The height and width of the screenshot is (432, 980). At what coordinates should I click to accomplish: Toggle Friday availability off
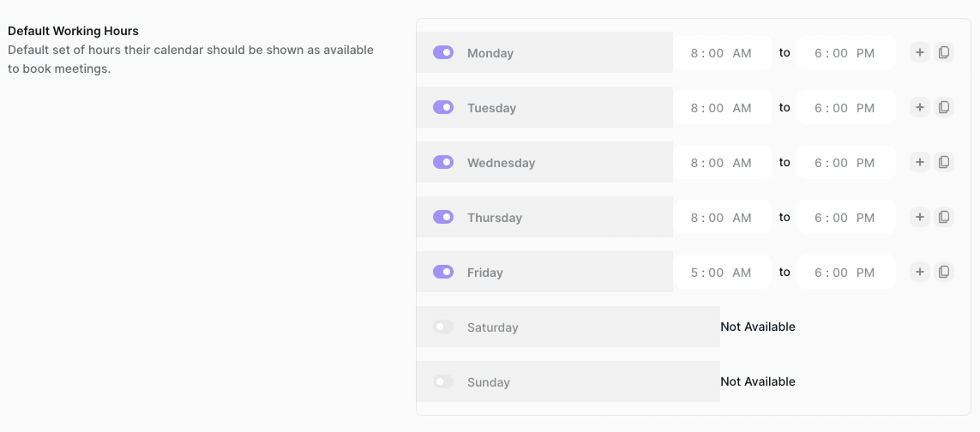click(x=443, y=272)
